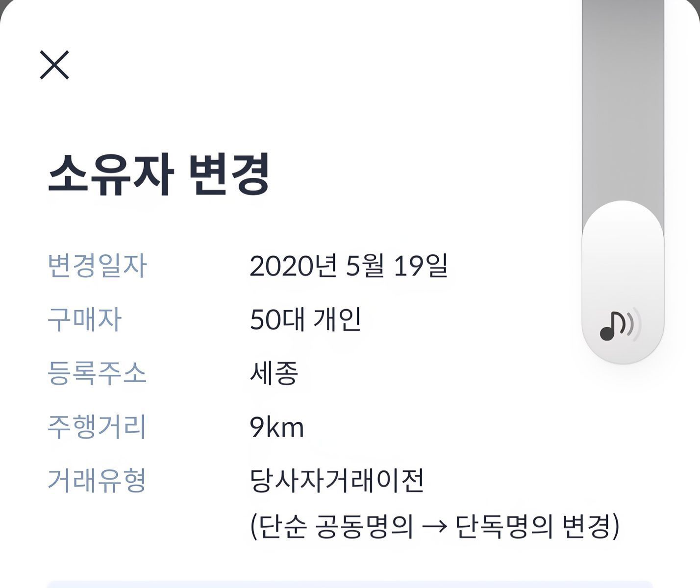
Task: Select the 9km mileage value
Action: click(277, 427)
